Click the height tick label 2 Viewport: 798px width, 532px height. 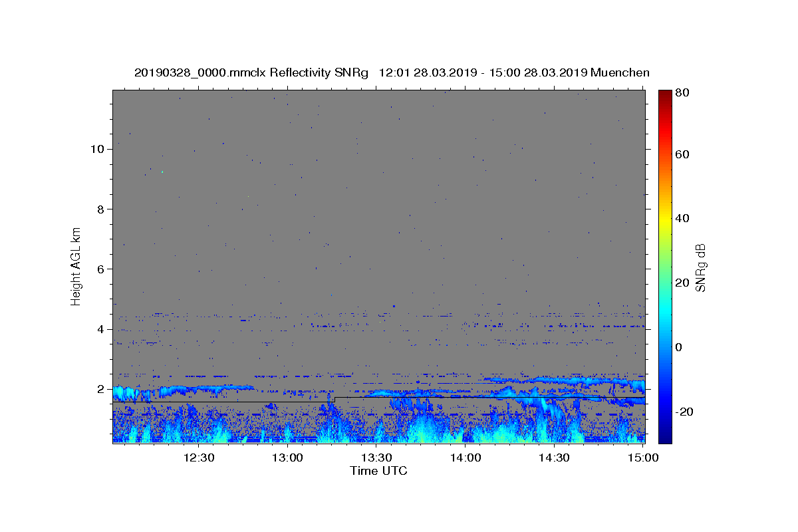point(100,389)
